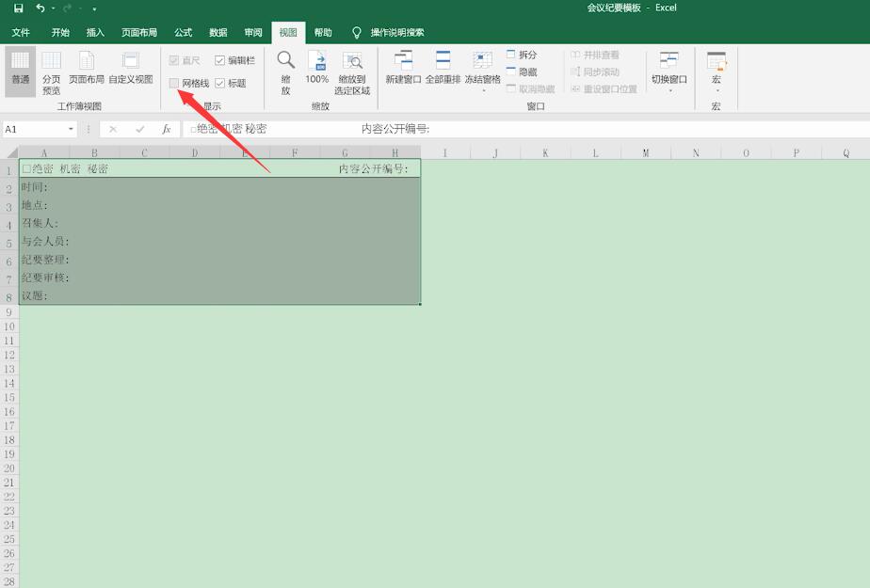Uncheck the 标题 headings checkbox
Image resolution: width=870 pixels, height=588 pixels.
point(219,83)
